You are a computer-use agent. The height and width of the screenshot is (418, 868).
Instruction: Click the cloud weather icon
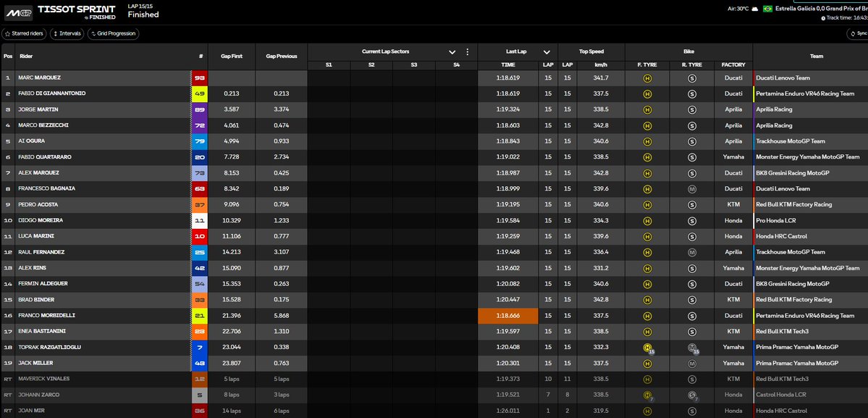(754, 9)
